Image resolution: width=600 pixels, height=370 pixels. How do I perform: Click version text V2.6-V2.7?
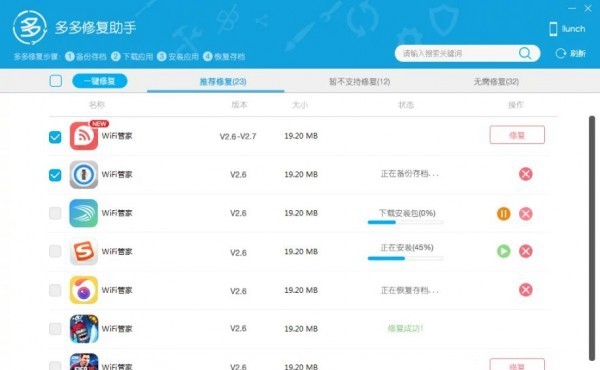pos(238,136)
